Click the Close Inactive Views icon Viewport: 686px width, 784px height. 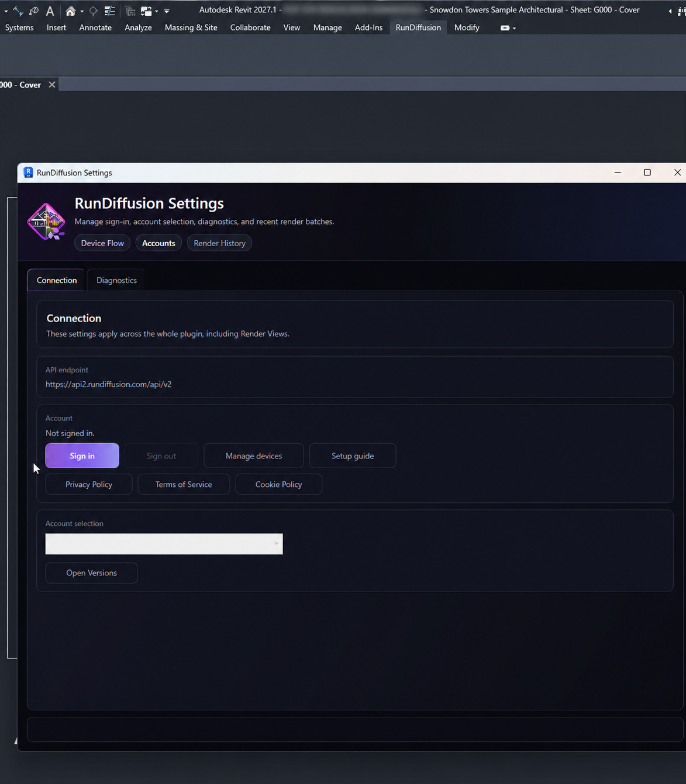pos(130,11)
